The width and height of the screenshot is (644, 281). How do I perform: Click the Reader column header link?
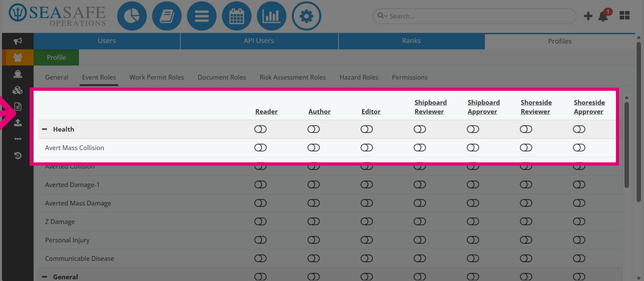(266, 111)
